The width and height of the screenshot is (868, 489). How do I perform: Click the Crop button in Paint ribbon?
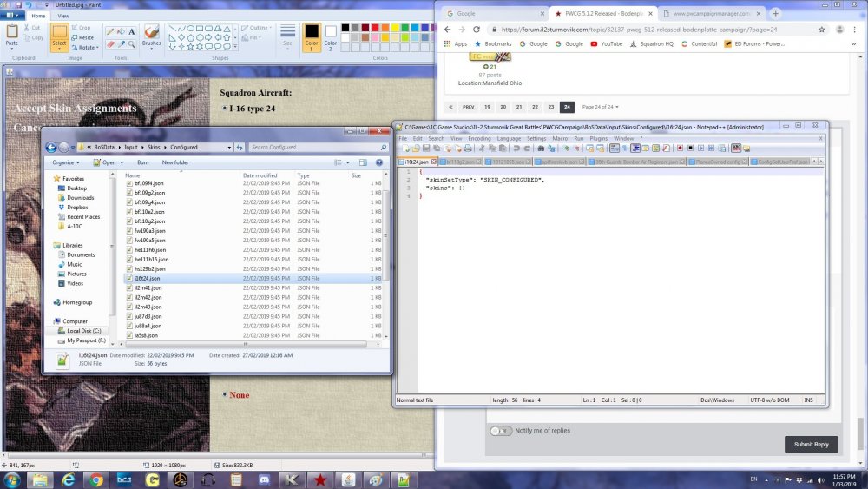point(82,28)
